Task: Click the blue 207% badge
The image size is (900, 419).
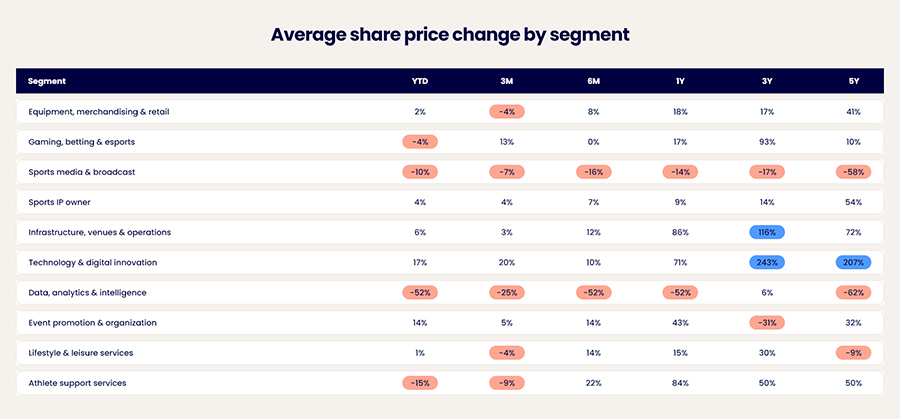Action: (854, 262)
